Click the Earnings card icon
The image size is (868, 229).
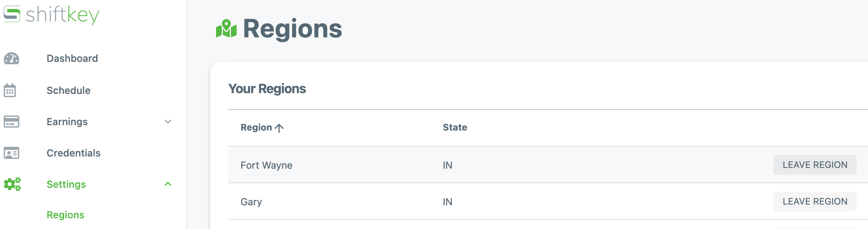click(x=11, y=122)
